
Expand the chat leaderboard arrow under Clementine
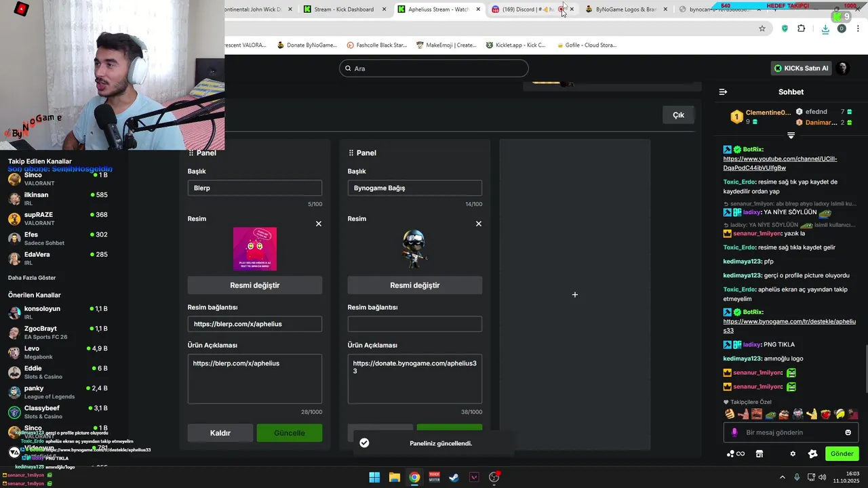pos(791,136)
